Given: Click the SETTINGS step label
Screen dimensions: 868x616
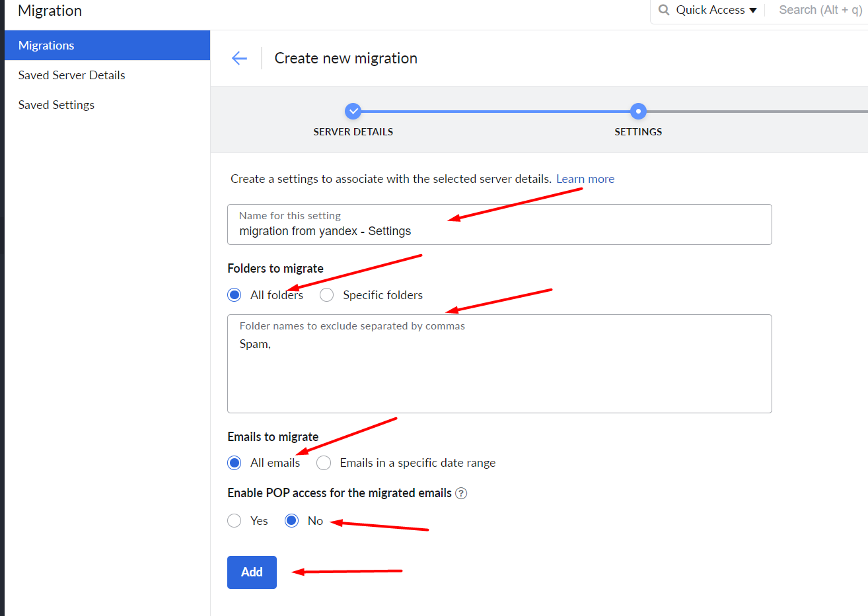Looking at the screenshot, I should [638, 132].
